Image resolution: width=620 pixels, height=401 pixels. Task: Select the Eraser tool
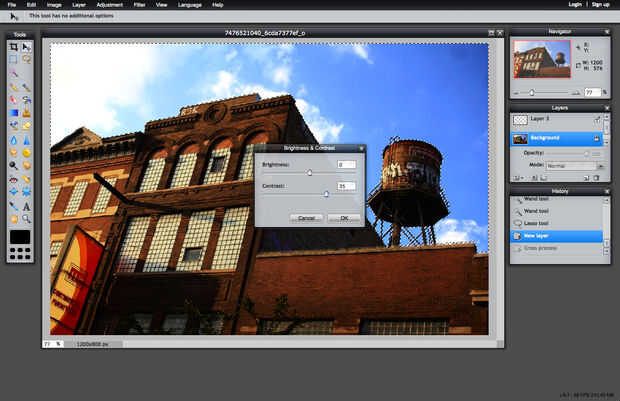[x=14, y=100]
